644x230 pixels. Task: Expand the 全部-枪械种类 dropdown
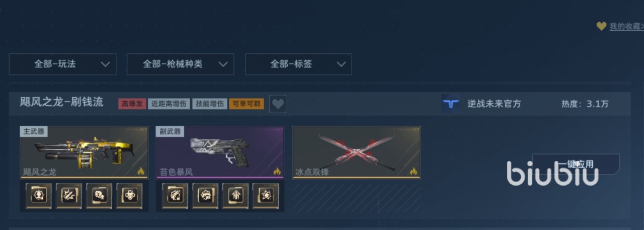(x=180, y=64)
